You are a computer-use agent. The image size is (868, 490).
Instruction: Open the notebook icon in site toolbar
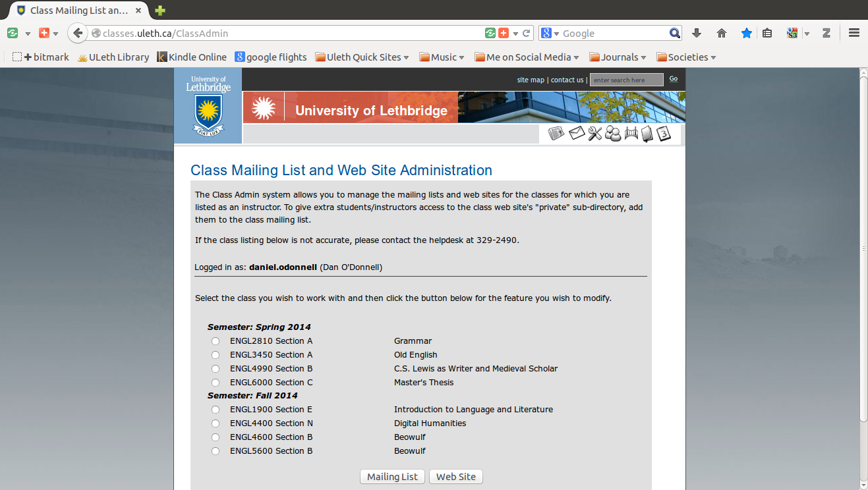(x=647, y=134)
